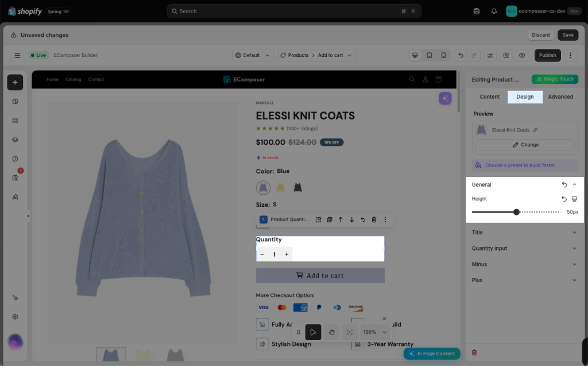
Task: Open the Content tab
Action: click(489, 97)
